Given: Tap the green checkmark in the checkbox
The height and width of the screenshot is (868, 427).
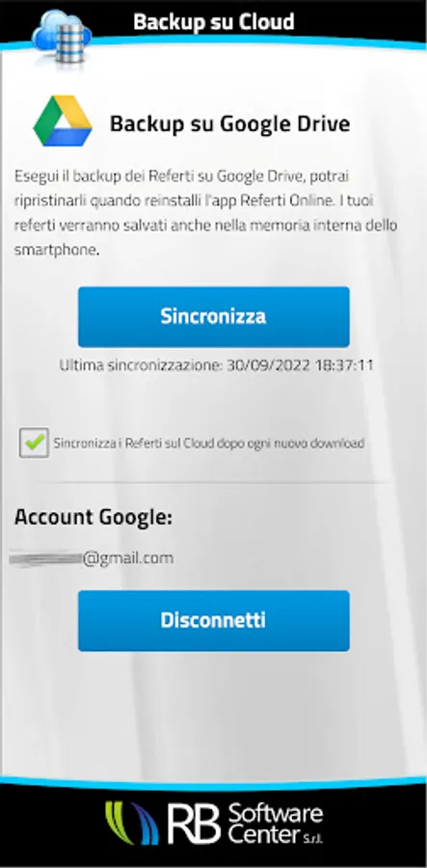Looking at the screenshot, I should pyautogui.click(x=35, y=442).
